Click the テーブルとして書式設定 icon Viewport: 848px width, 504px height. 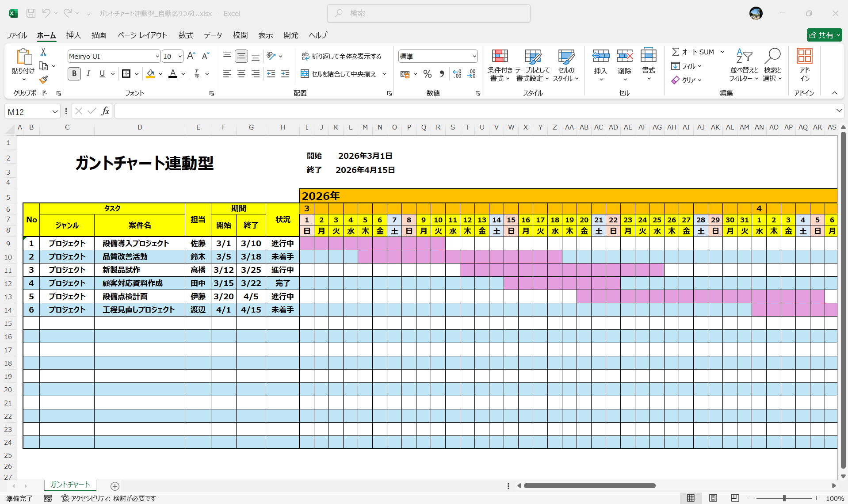[x=533, y=64]
